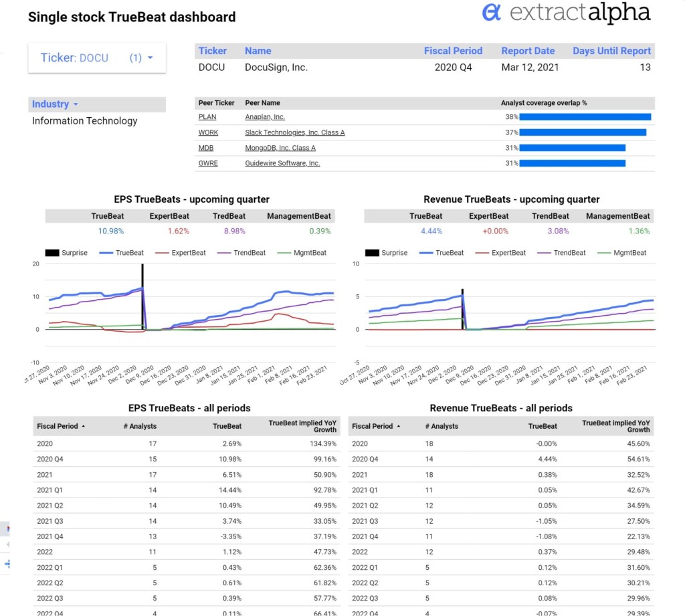Select the 'Information Technology' industry value
Viewport: 685px width, 616px height.
click(85, 121)
